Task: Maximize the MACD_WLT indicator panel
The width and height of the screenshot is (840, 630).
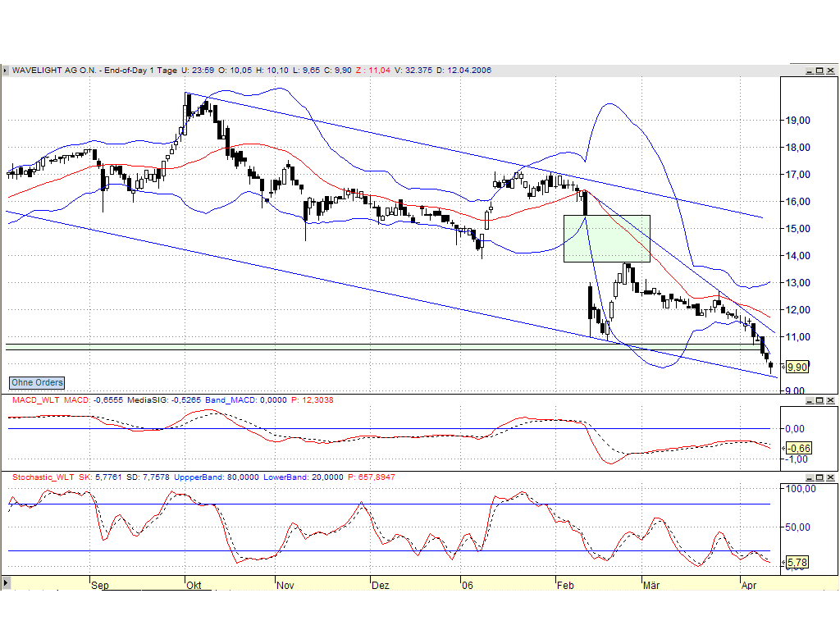Action: coord(819,400)
